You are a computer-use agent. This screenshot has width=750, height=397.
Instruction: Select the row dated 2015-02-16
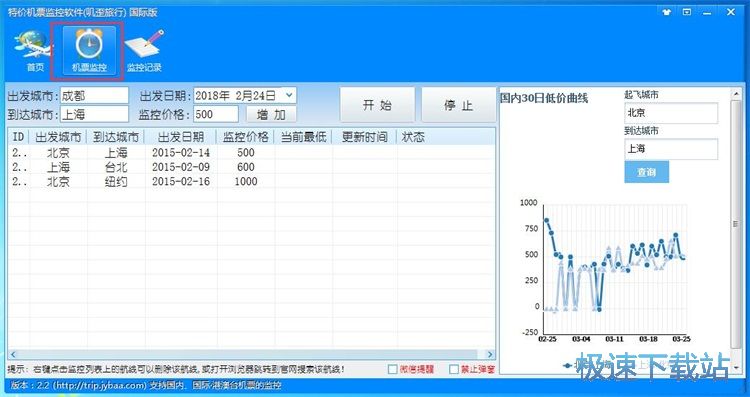[x=252, y=181]
